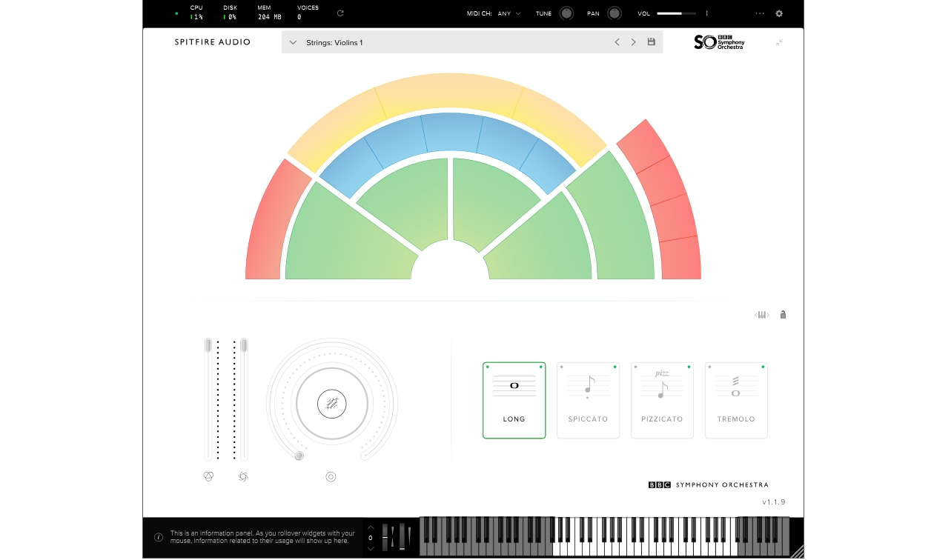Viewport: 934px width, 560px height.
Task: Save the preset with the floppy disk icon
Action: coord(652,42)
